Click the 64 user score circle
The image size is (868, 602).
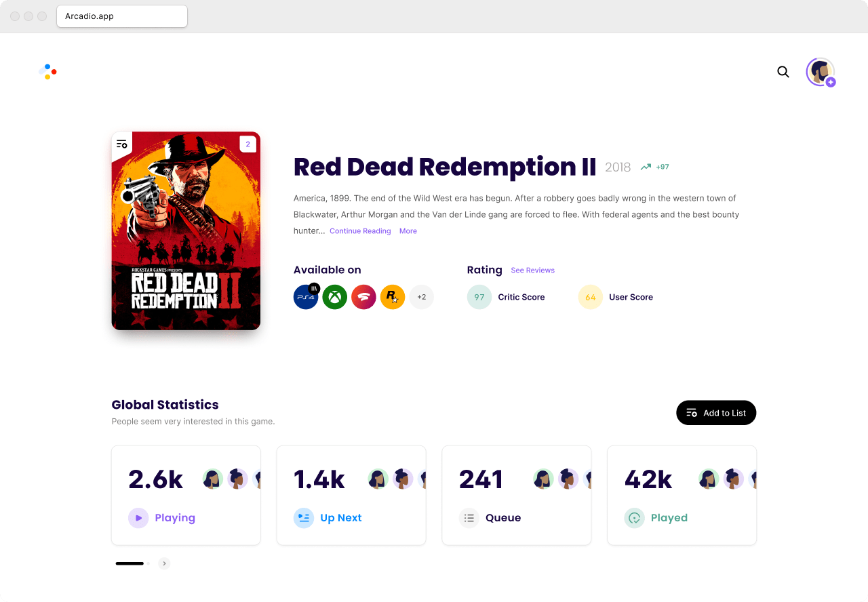pos(591,297)
